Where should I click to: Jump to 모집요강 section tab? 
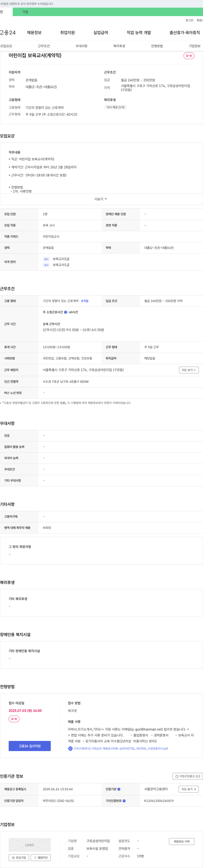[6, 46]
